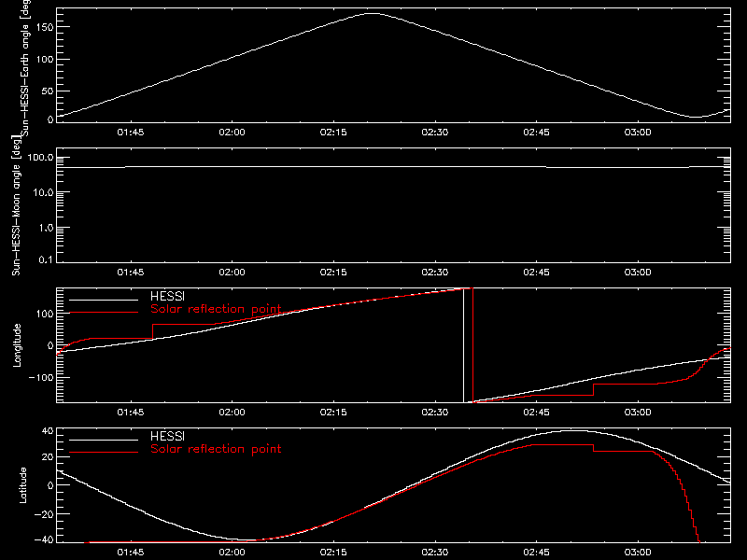Click 02:45 label under Moon angle plot
Viewport: 747px width, 560px height.
click(x=536, y=272)
